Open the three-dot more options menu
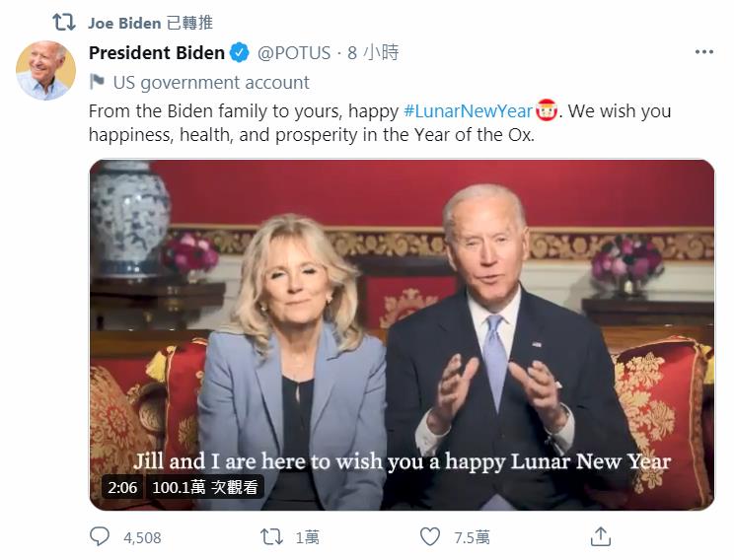This screenshot has height=560, width=735. point(702,52)
